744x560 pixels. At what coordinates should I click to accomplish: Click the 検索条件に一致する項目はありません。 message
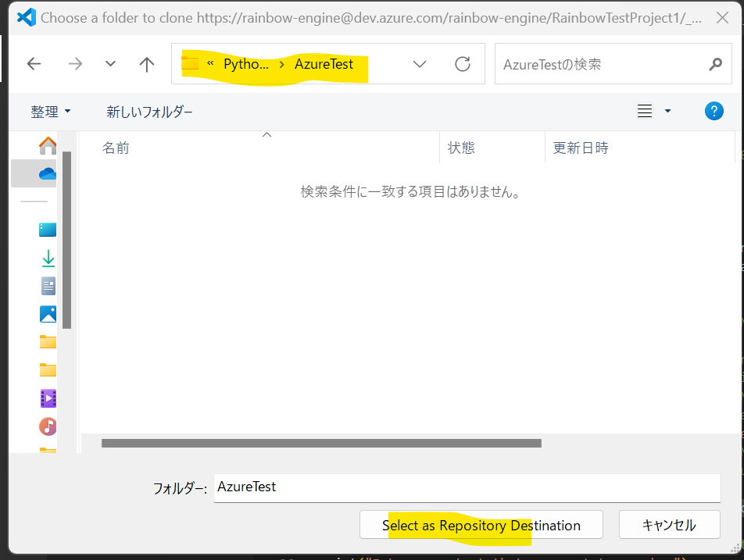(x=410, y=191)
